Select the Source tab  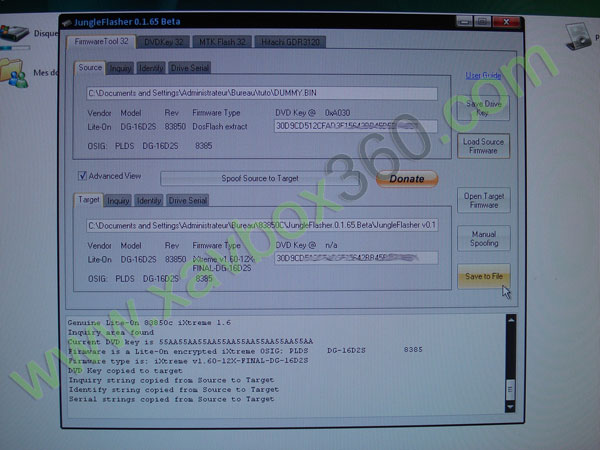pos(90,68)
